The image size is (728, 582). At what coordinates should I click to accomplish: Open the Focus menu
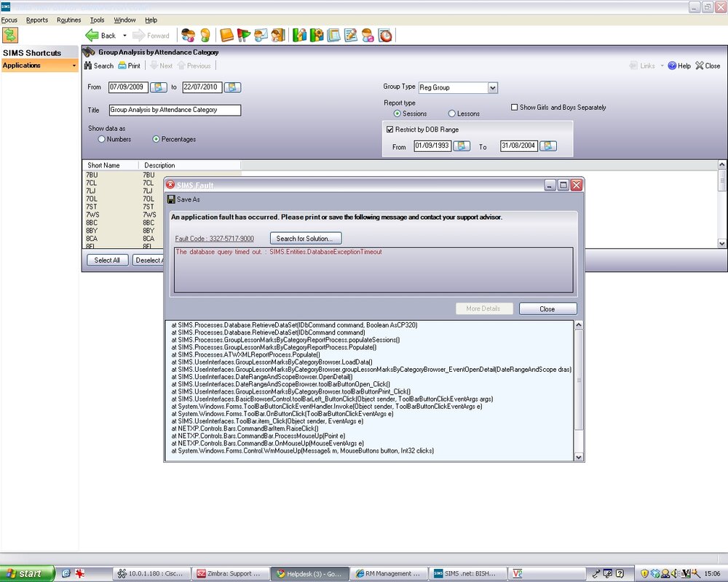coord(9,20)
